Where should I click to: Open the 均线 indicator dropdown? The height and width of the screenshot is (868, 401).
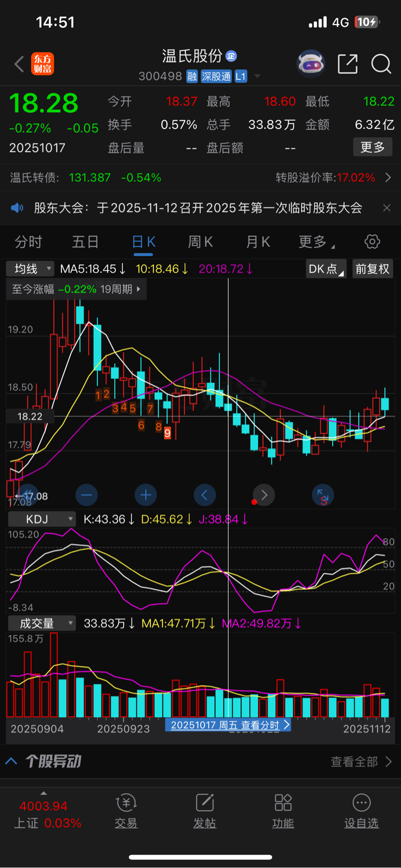(x=30, y=269)
